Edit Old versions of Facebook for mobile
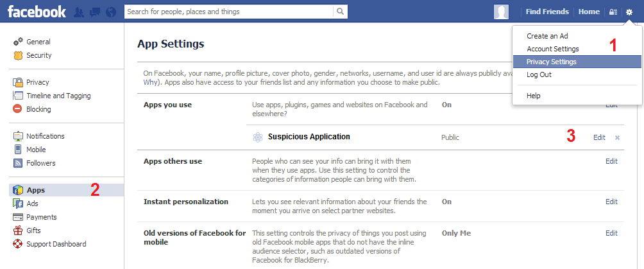 (x=611, y=233)
